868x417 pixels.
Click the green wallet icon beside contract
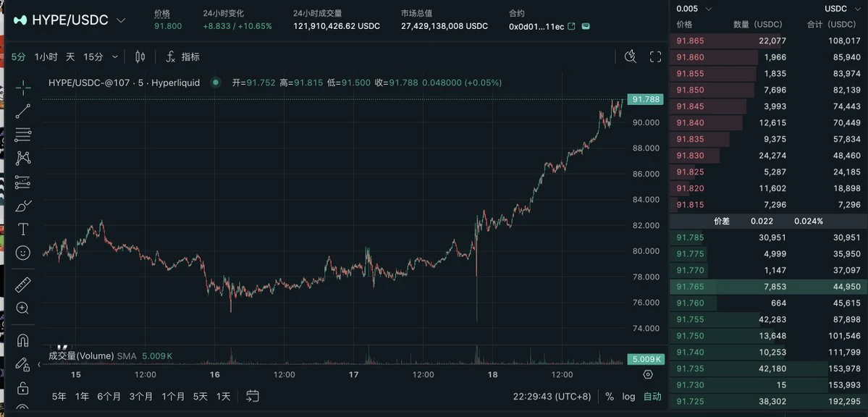586,26
